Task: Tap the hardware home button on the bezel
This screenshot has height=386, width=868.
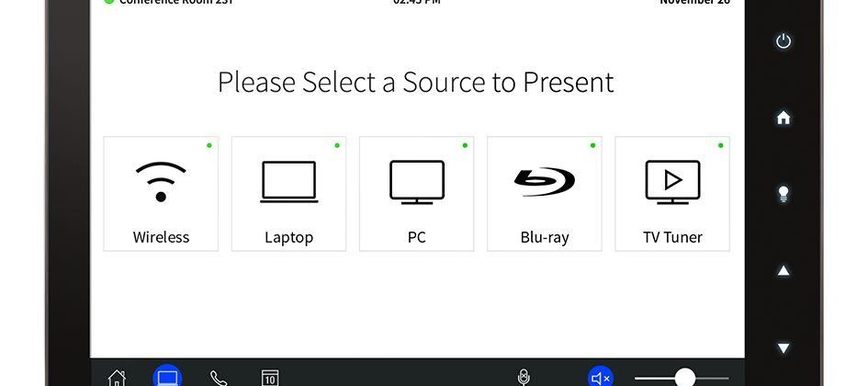Action: point(783,118)
